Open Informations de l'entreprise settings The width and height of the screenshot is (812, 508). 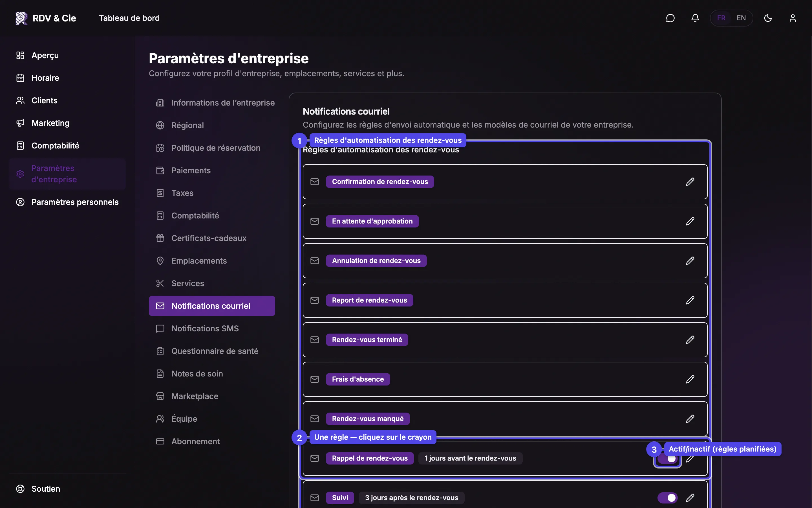pyautogui.click(x=212, y=103)
